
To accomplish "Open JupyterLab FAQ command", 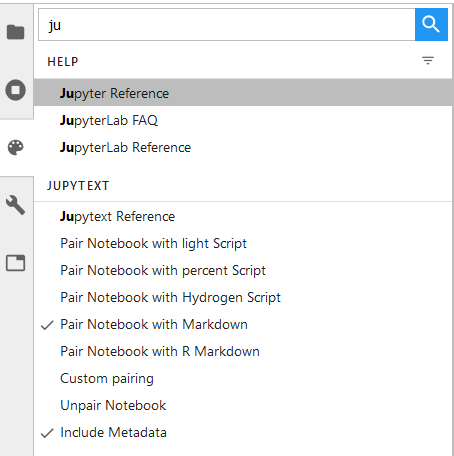I will coord(243,120).
